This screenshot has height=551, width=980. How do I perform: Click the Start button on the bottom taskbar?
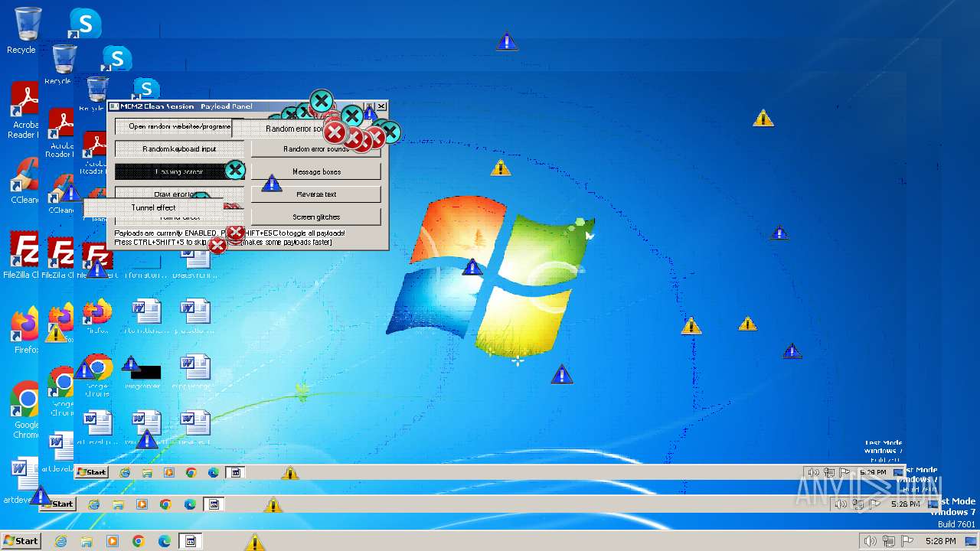(21, 541)
